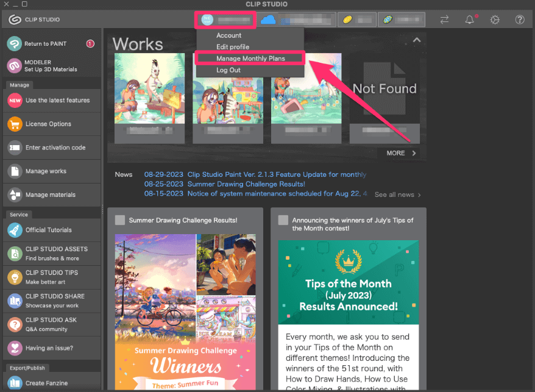The width and height of the screenshot is (535, 392).
Task: Click the Clippy token balance icon
Action: [x=388, y=20]
